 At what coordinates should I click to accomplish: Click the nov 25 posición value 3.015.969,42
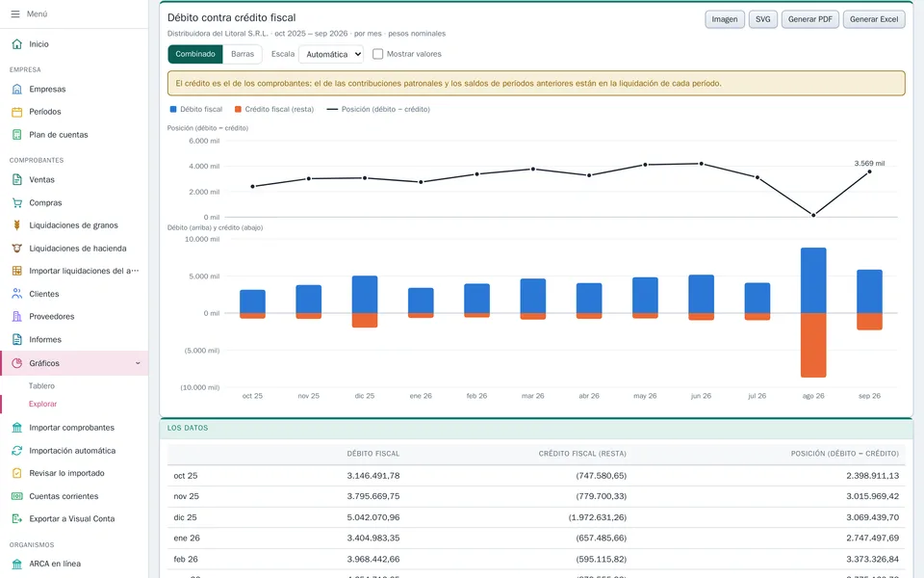tap(873, 496)
